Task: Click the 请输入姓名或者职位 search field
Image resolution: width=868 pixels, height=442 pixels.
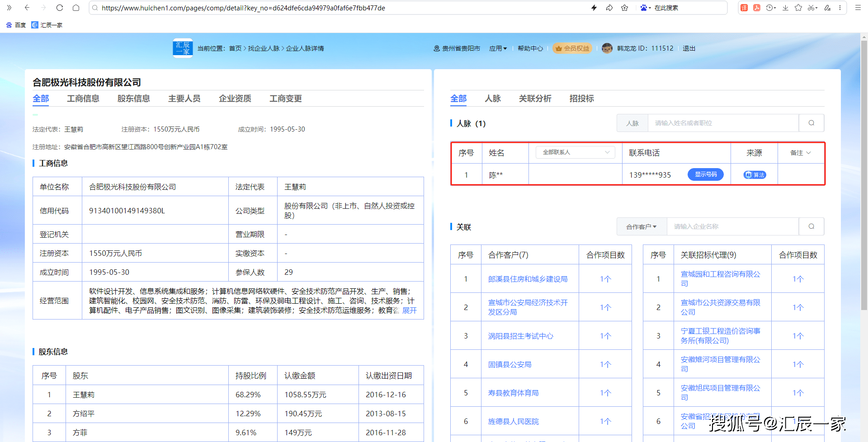Action: (x=723, y=123)
